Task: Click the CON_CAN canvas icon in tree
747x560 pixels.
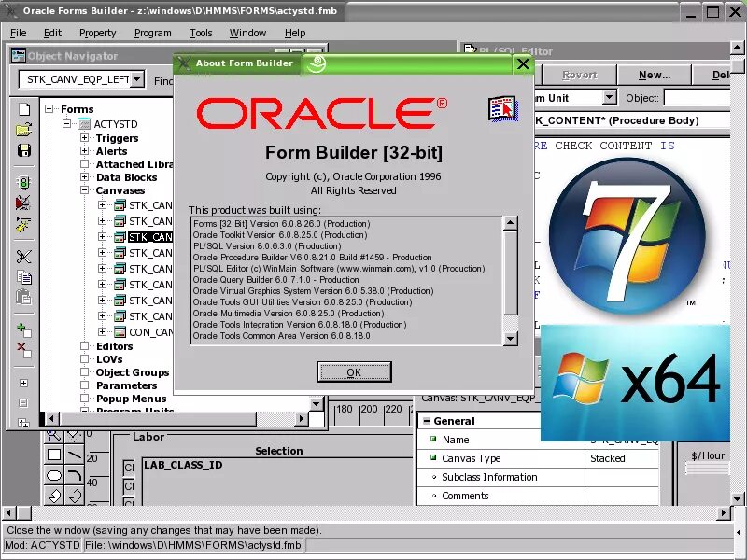Action: point(120,332)
